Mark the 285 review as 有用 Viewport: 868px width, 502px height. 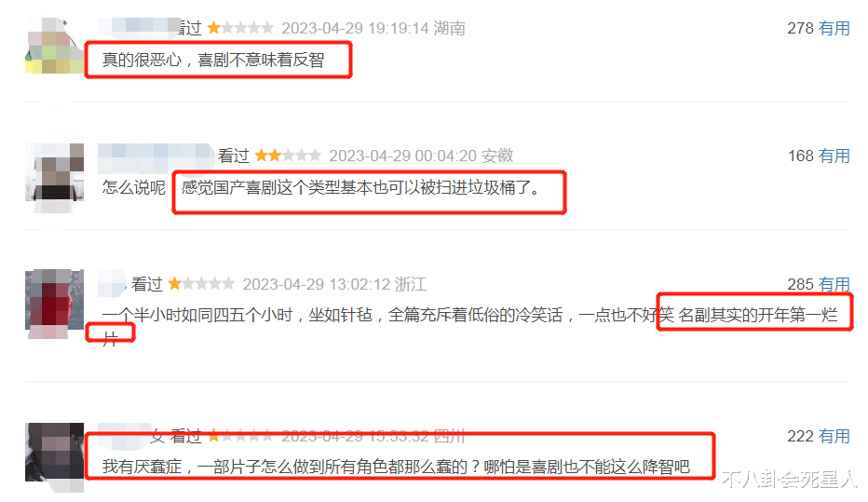pyautogui.click(x=834, y=284)
